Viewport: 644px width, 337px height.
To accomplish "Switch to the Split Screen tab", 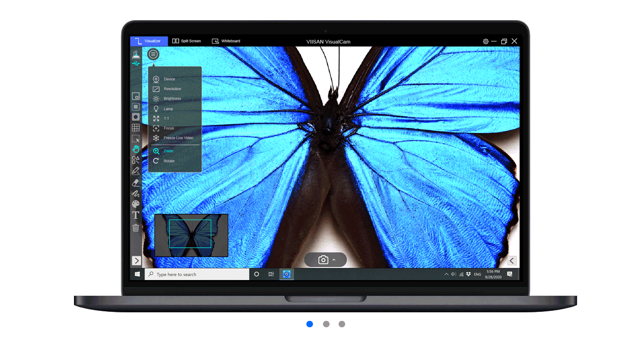I will point(187,41).
